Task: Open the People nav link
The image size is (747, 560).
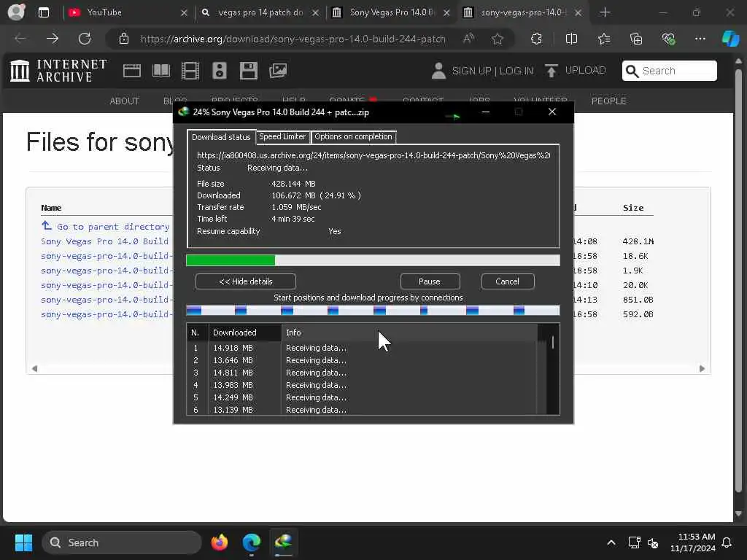Action: [x=608, y=101]
